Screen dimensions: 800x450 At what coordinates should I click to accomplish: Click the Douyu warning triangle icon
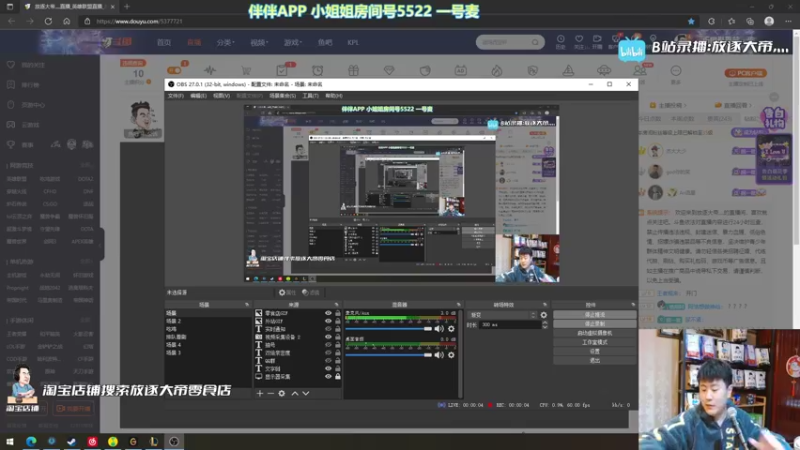(568, 70)
